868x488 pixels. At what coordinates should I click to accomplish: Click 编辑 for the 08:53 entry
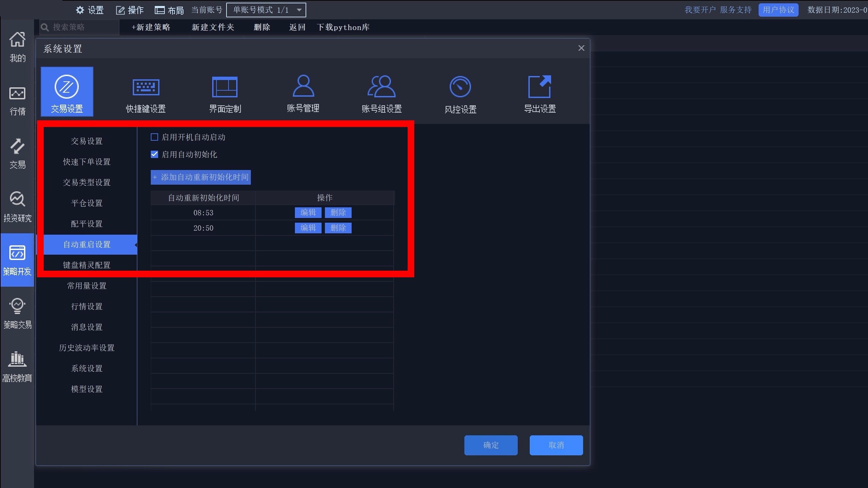tap(308, 213)
